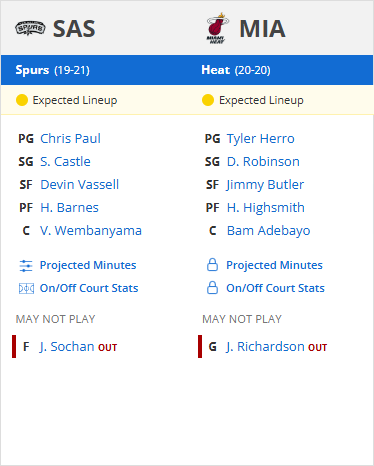The height and width of the screenshot is (466, 374).
Task: Click the Heat On/Off Court Stats lock icon
Action: click(212, 288)
